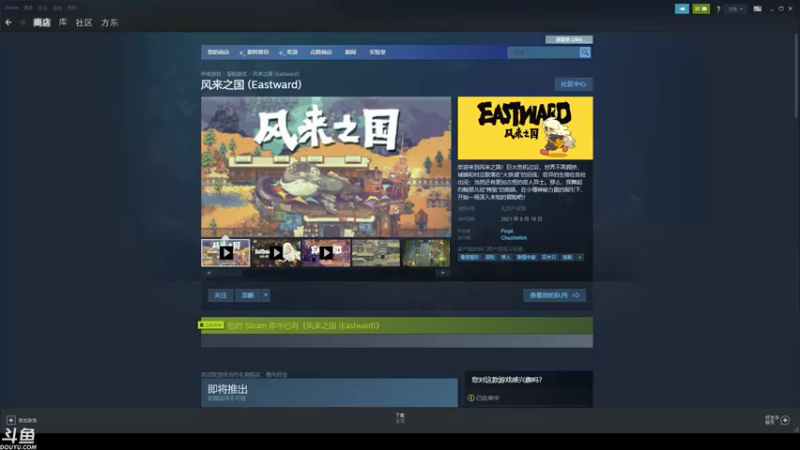This screenshot has width=800, height=450.
Task: Switch to Big Picture mode icon
Action: click(x=757, y=9)
